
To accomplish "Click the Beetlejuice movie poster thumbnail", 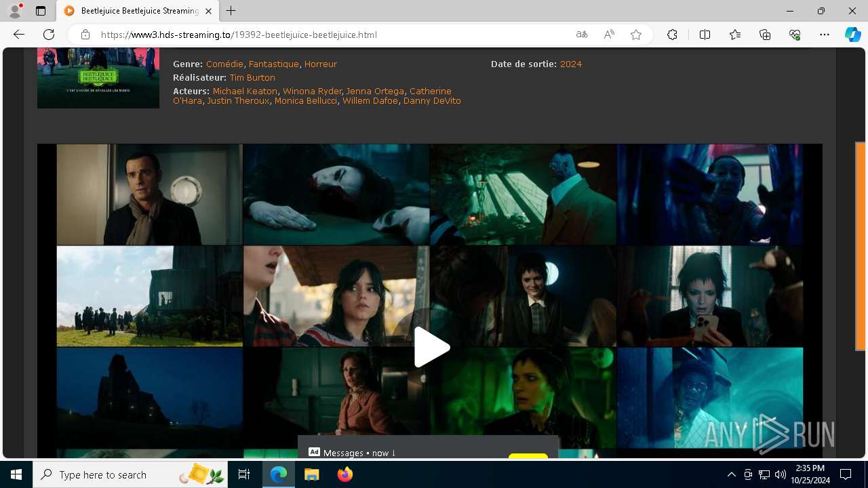I will click(x=98, y=78).
